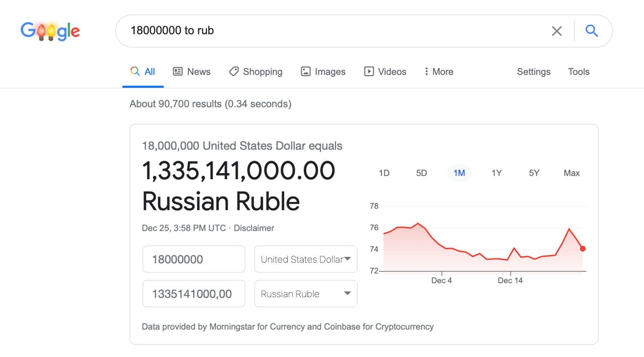Switch chart to Max range
The height and width of the screenshot is (357, 644).
[572, 173]
